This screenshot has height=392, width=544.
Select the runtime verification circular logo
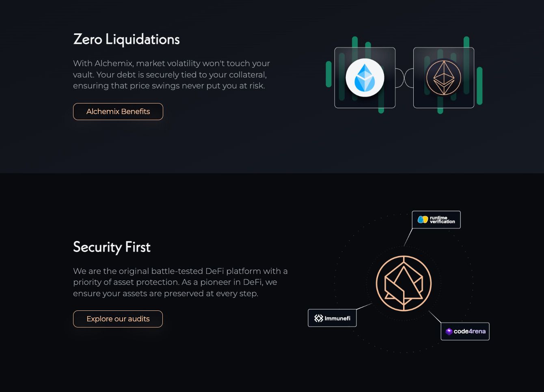pos(422,220)
